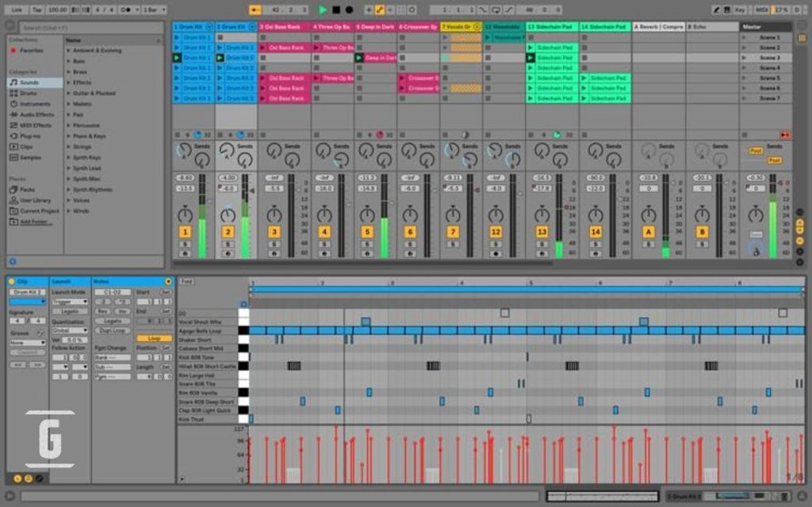Viewport: 812px width, 507px height.
Task: Click the Tap tempo button
Action: click(x=36, y=10)
